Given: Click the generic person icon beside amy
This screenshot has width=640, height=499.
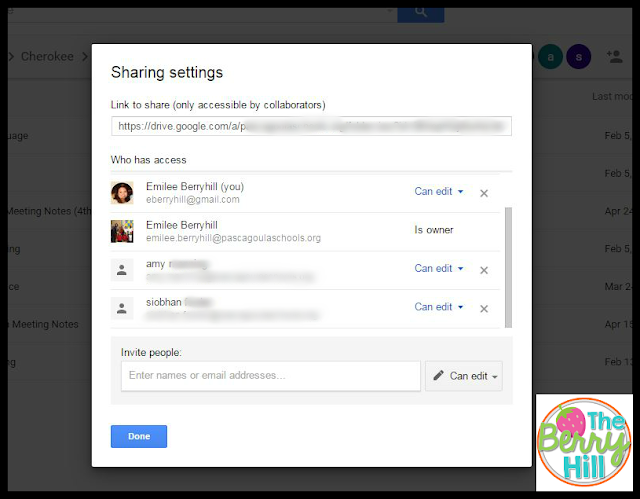Looking at the screenshot, I should pyautogui.click(x=122, y=269).
